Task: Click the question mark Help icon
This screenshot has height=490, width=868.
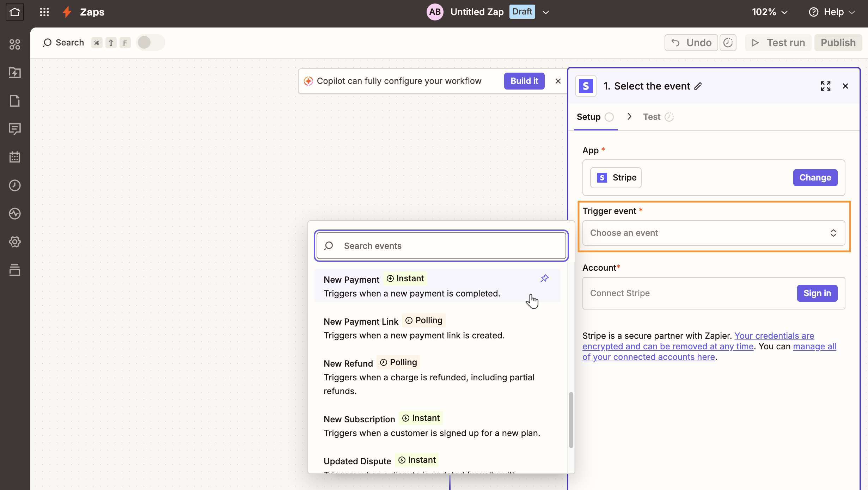Action: (814, 12)
